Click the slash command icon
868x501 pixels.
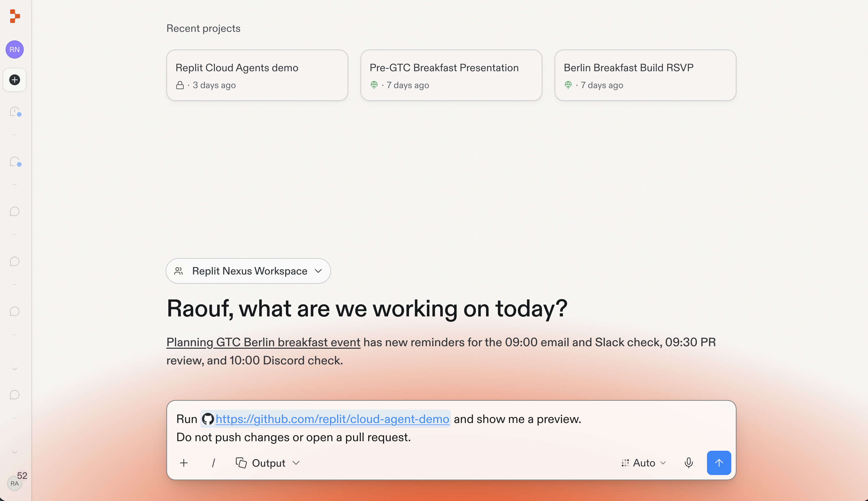coord(214,463)
